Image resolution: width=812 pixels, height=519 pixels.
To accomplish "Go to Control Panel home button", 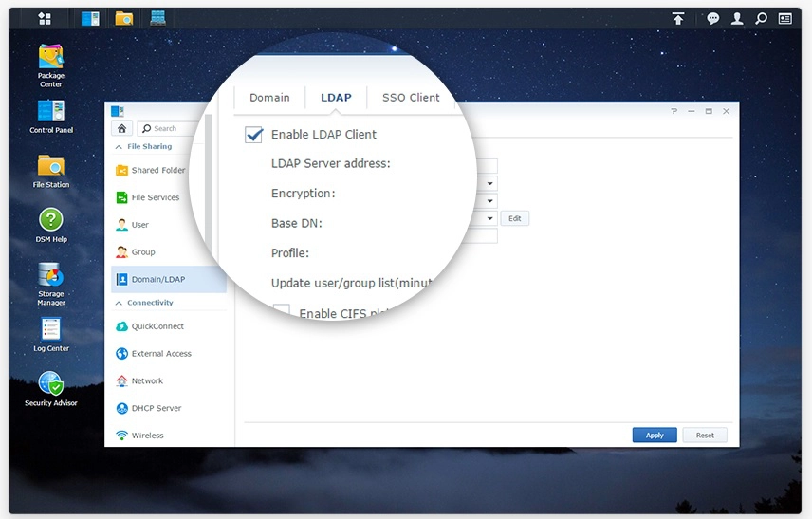I will [121, 128].
